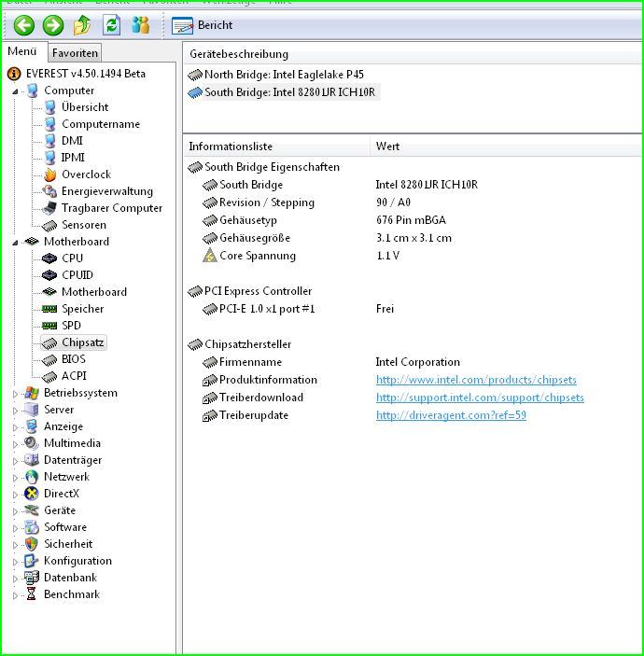This screenshot has width=644, height=656.
Task: Expand the Betriebssystem branch
Action: pos(15,393)
